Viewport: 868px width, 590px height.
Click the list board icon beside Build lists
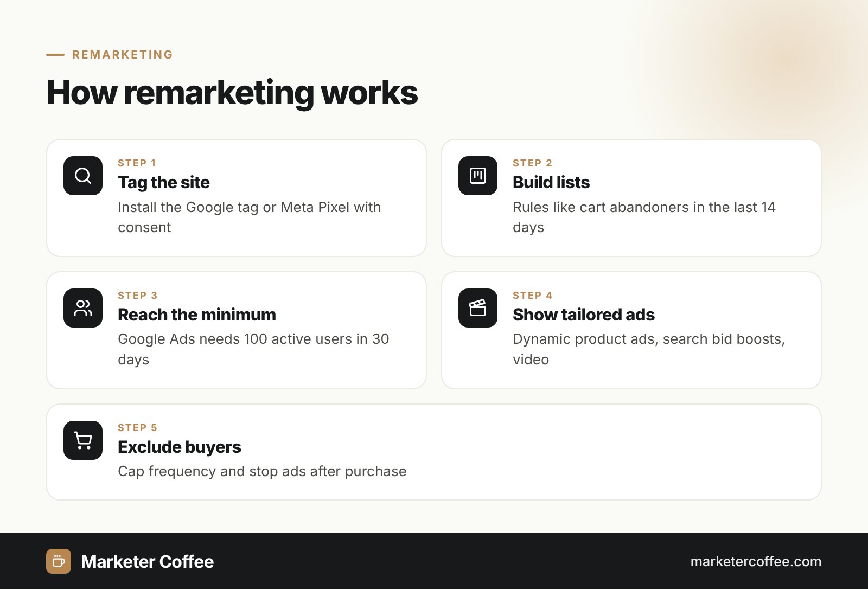tap(478, 176)
